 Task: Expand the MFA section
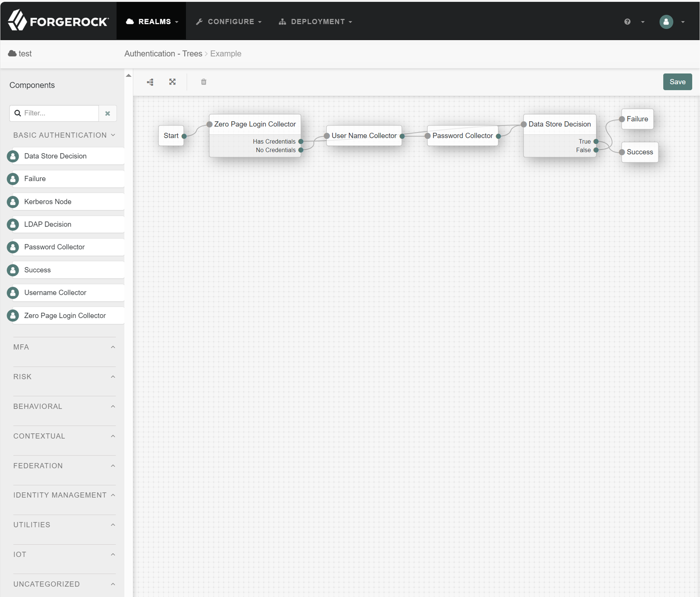tap(64, 347)
